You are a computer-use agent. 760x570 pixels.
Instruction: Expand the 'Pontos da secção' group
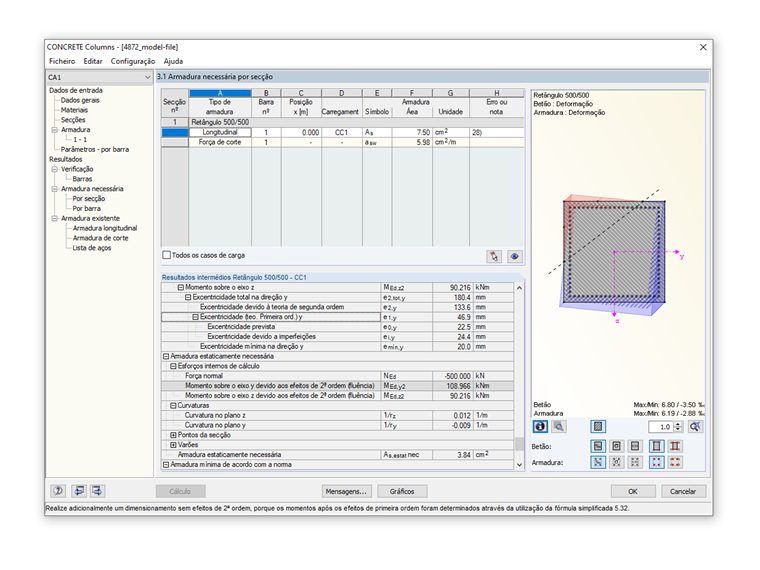(x=173, y=435)
